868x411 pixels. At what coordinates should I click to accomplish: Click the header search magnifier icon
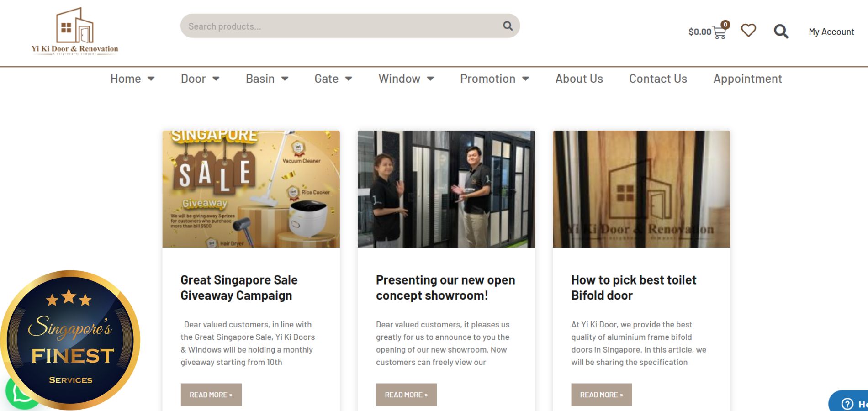(x=781, y=32)
